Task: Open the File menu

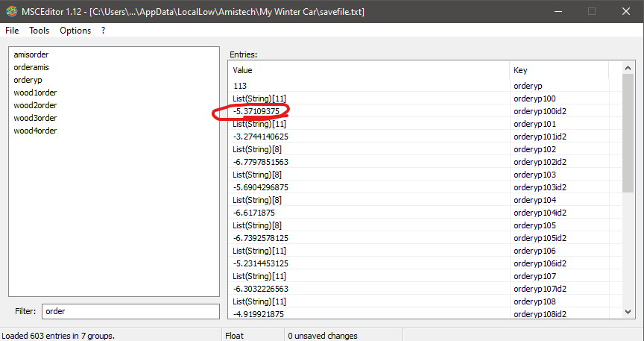Action: click(x=12, y=31)
